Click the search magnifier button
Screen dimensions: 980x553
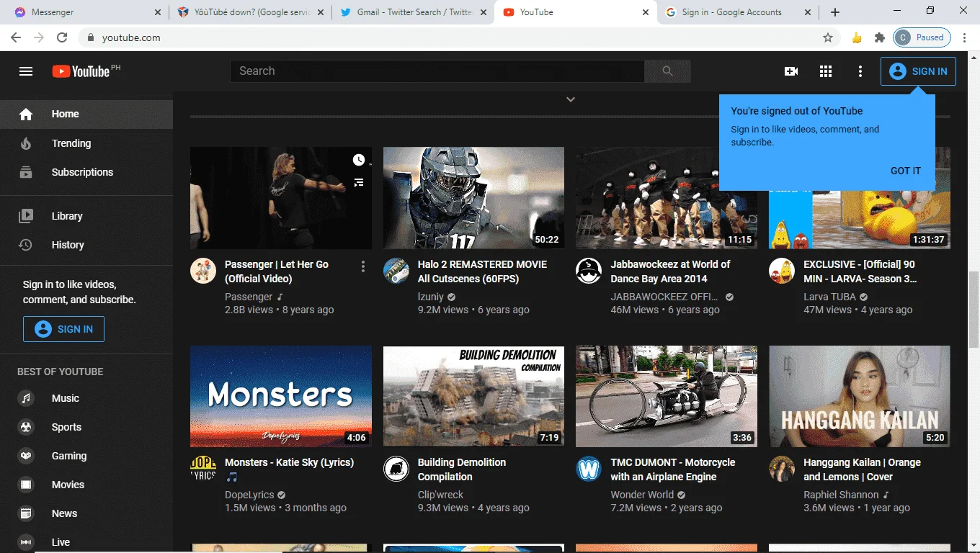[667, 71]
